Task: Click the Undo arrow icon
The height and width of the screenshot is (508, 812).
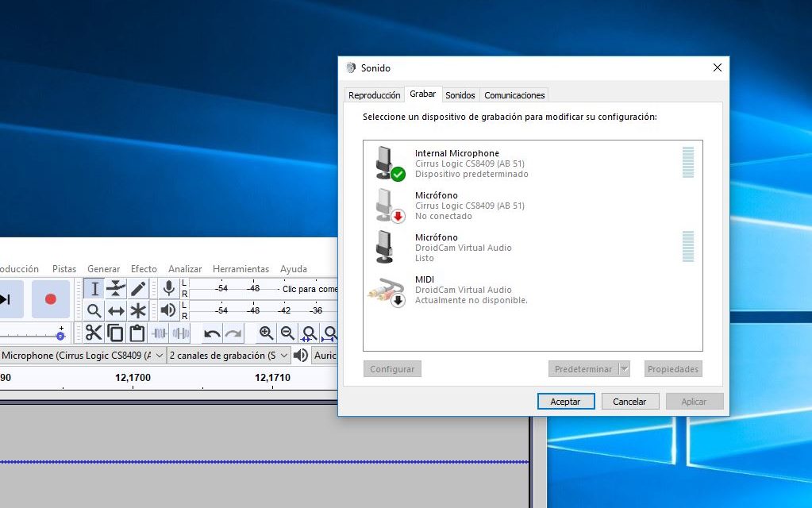Action: [x=211, y=332]
